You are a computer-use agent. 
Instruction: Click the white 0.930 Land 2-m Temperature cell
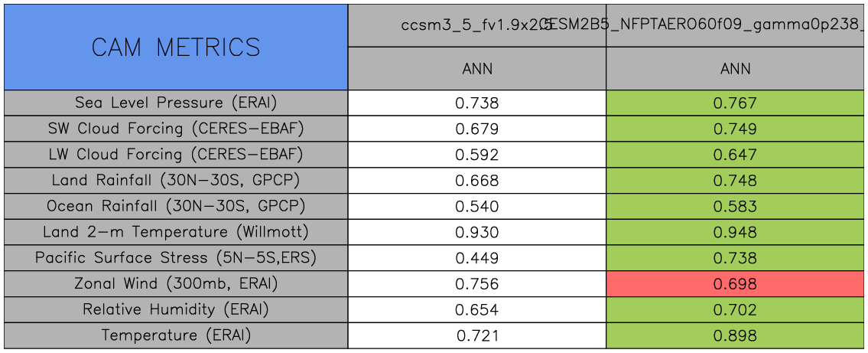477,233
